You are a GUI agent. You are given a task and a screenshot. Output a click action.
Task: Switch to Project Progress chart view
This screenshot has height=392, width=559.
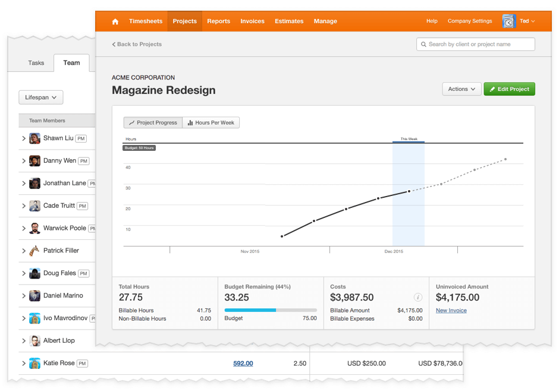pyautogui.click(x=153, y=122)
